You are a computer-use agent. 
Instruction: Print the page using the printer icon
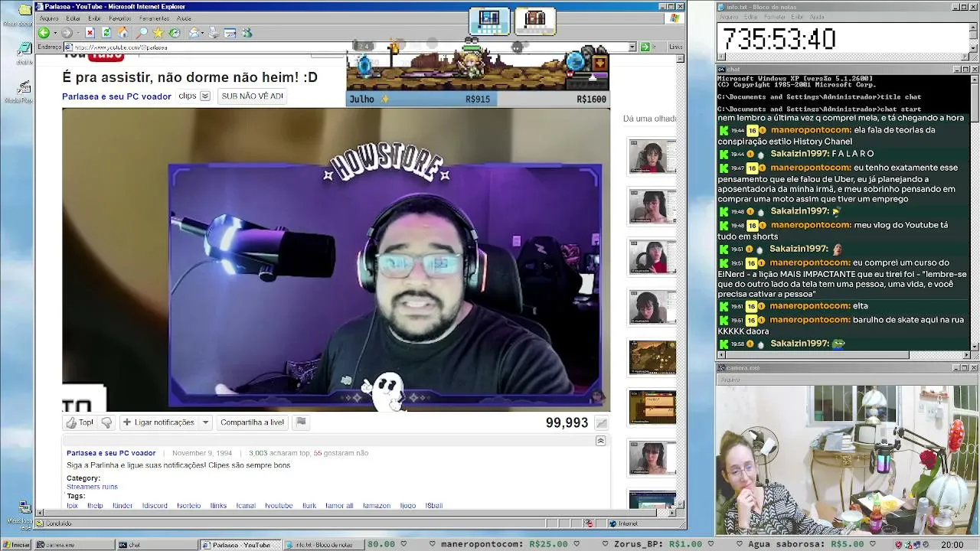click(214, 33)
